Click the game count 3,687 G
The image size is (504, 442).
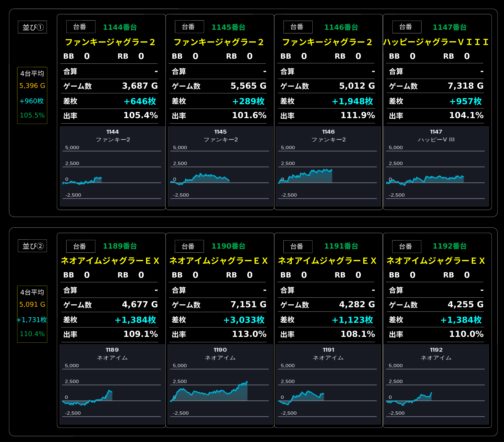[x=140, y=86]
